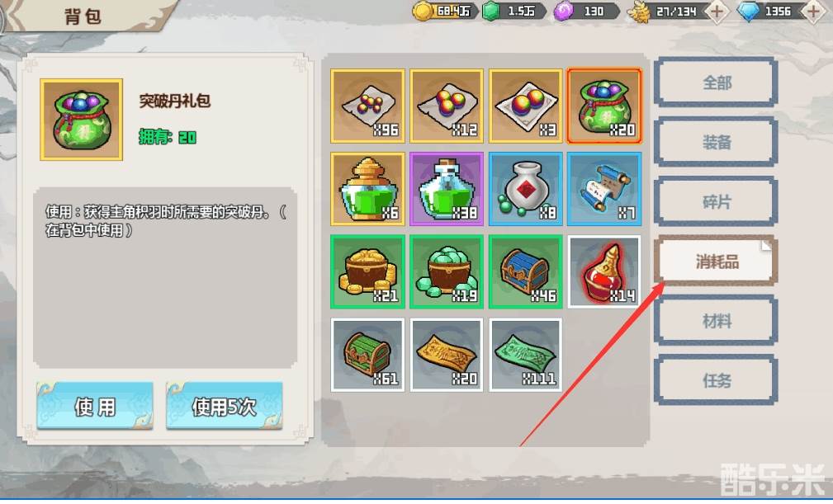833x504 pixels.
Task: Click the 使用5次 button
Action: point(225,406)
